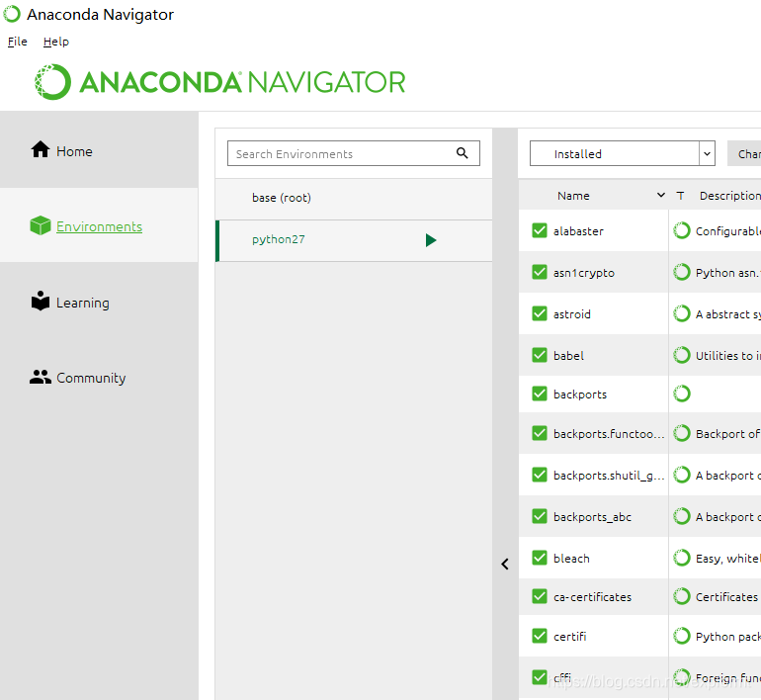This screenshot has width=761, height=700.
Task: Select the Environments tab
Action: (99, 225)
